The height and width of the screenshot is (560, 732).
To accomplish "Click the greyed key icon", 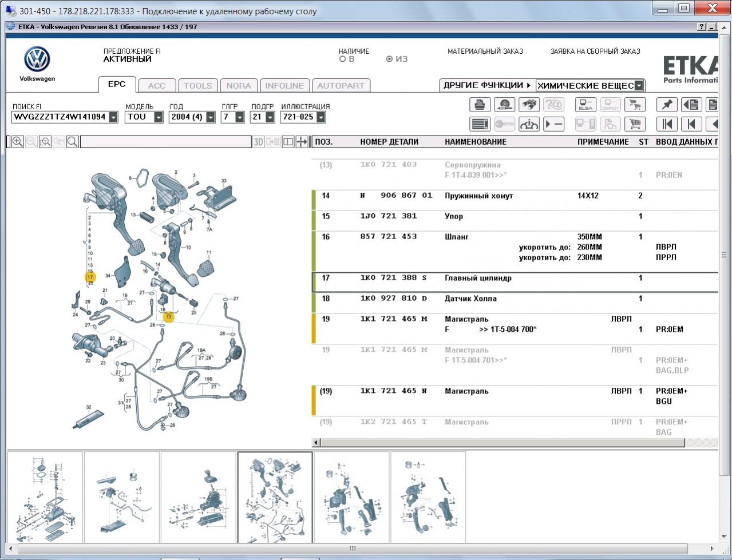I will [504, 124].
